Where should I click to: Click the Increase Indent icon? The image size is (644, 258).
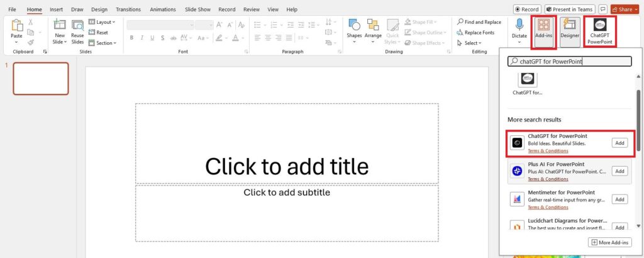coord(301,25)
